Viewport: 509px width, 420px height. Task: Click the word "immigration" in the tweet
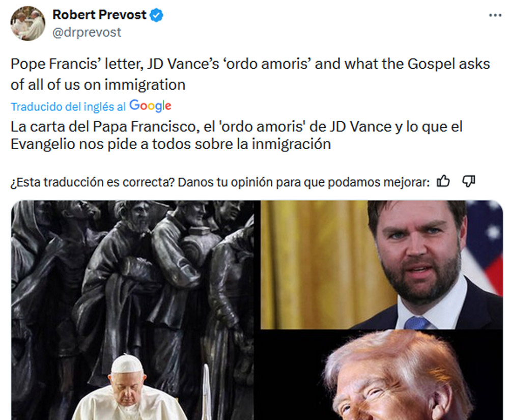pos(145,85)
